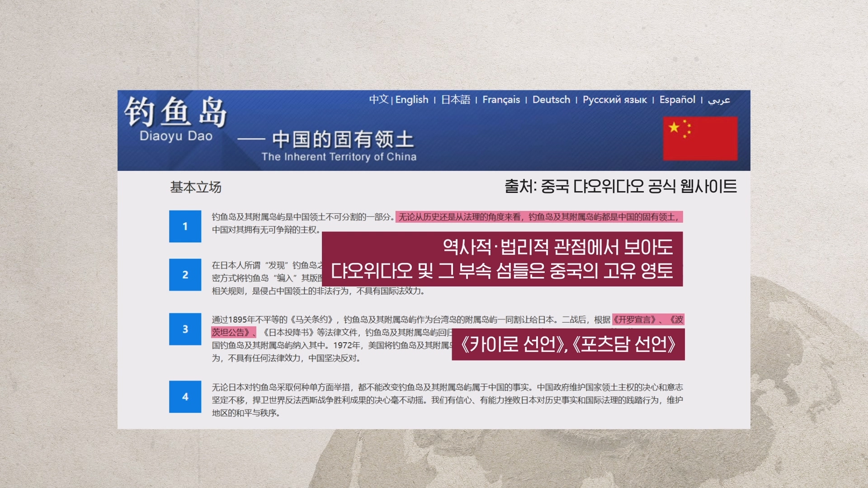Click the 钓鱼岛 calligraphy logo
Viewport: 868px width, 488px height.
coord(175,111)
